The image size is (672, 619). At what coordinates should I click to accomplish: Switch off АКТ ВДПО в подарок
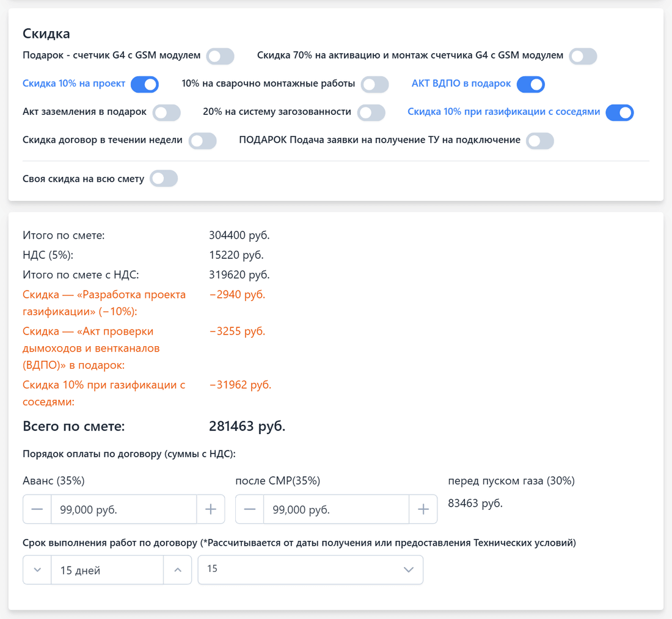pos(530,84)
